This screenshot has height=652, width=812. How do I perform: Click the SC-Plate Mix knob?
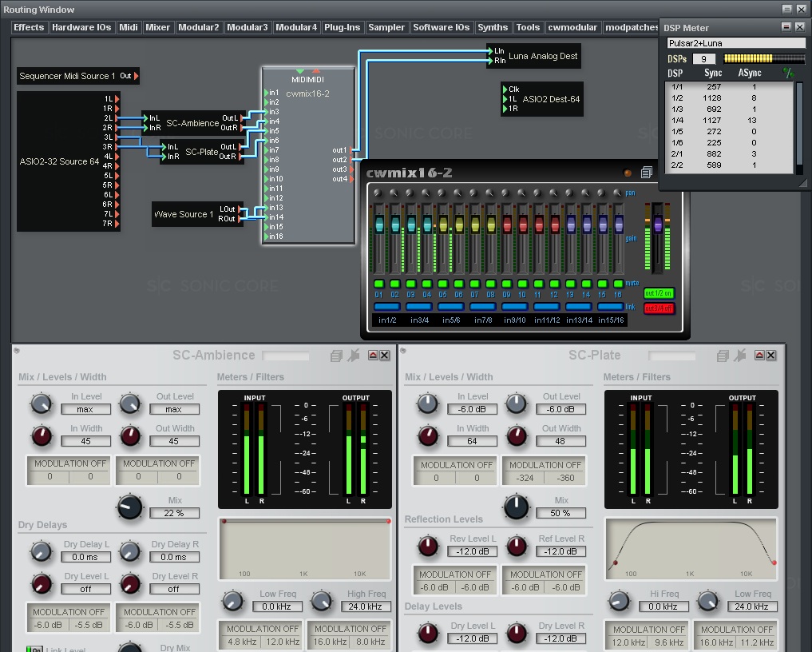516,507
